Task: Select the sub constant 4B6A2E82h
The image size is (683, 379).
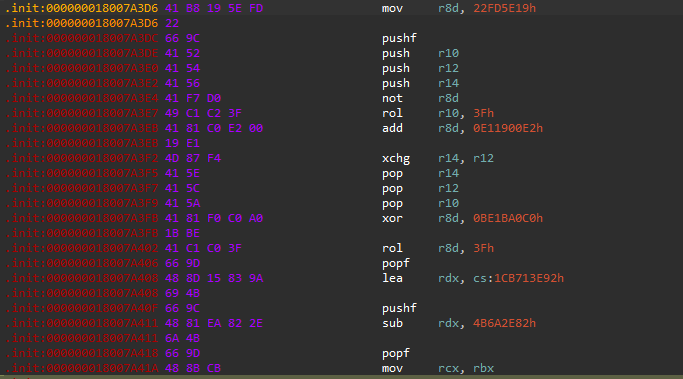Action: tap(504, 323)
